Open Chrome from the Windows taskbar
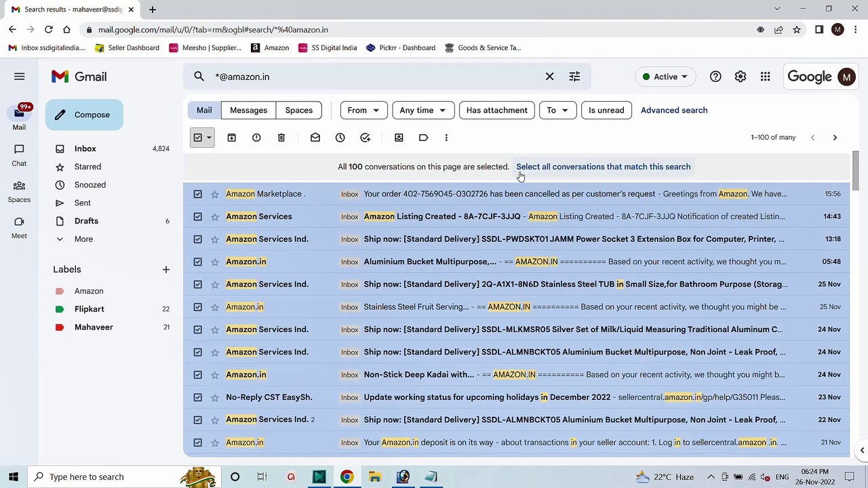 [x=347, y=476]
